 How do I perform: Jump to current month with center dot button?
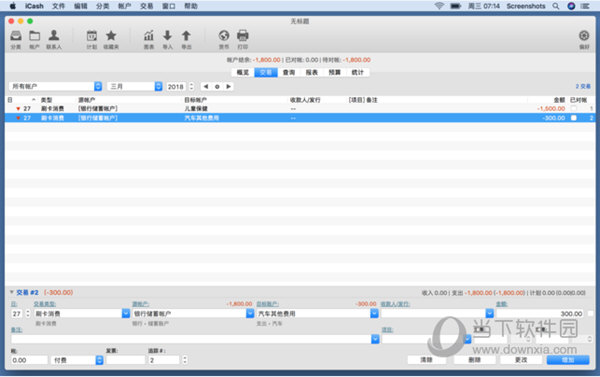point(217,86)
